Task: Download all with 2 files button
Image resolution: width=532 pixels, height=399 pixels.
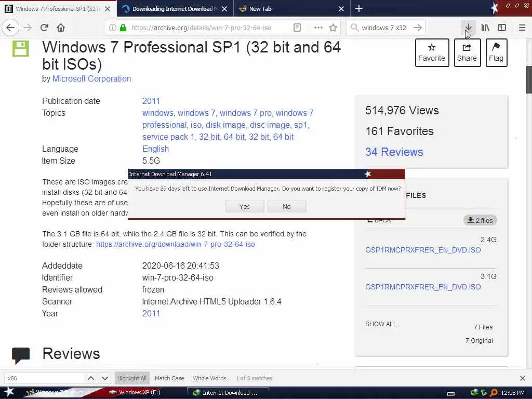Action: (480, 220)
